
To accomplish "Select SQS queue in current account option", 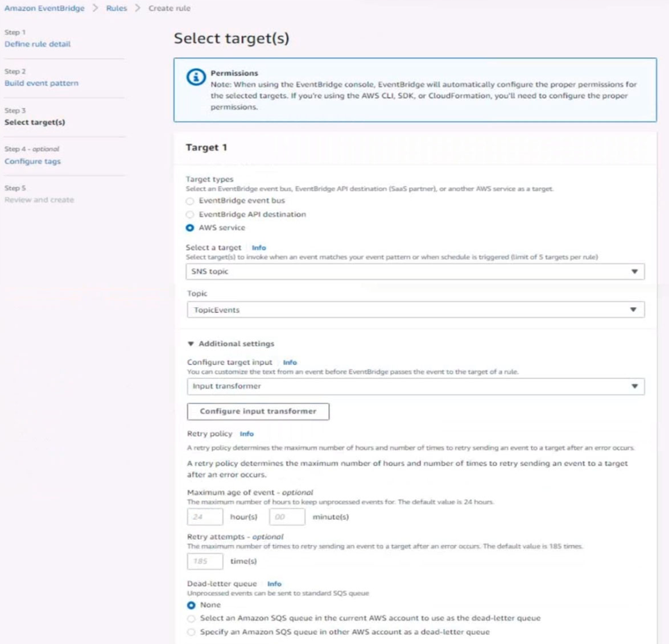I will (191, 618).
